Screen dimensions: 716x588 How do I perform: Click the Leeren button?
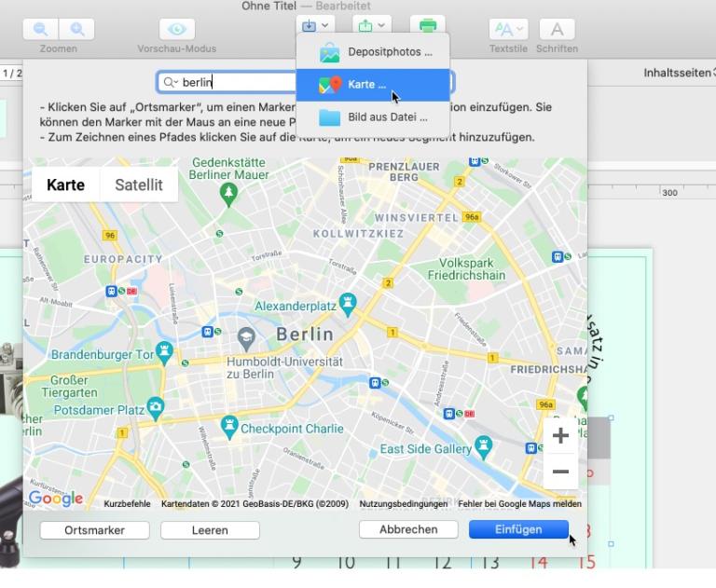tap(210, 530)
